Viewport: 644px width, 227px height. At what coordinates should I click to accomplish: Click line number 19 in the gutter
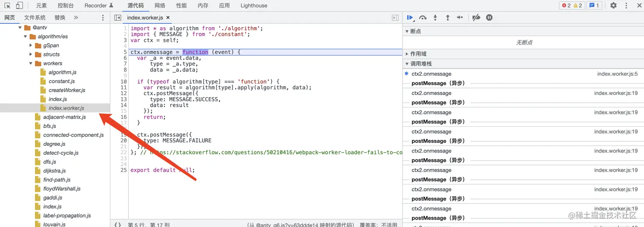point(124,134)
